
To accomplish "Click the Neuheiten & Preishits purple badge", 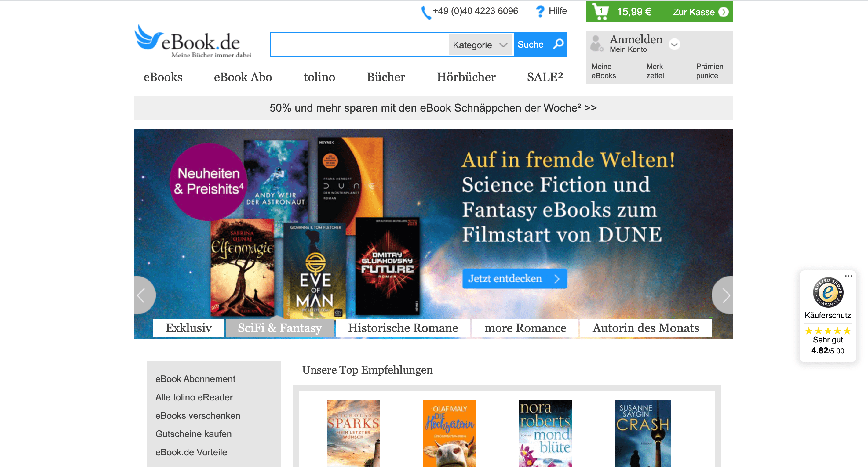I will pyautogui.click(x=208, y=182).
